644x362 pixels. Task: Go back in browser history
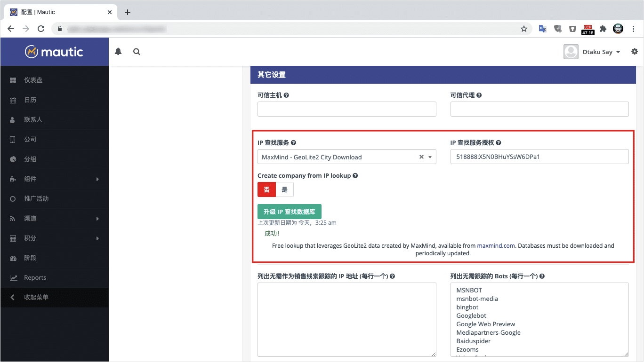coord(11,29)
